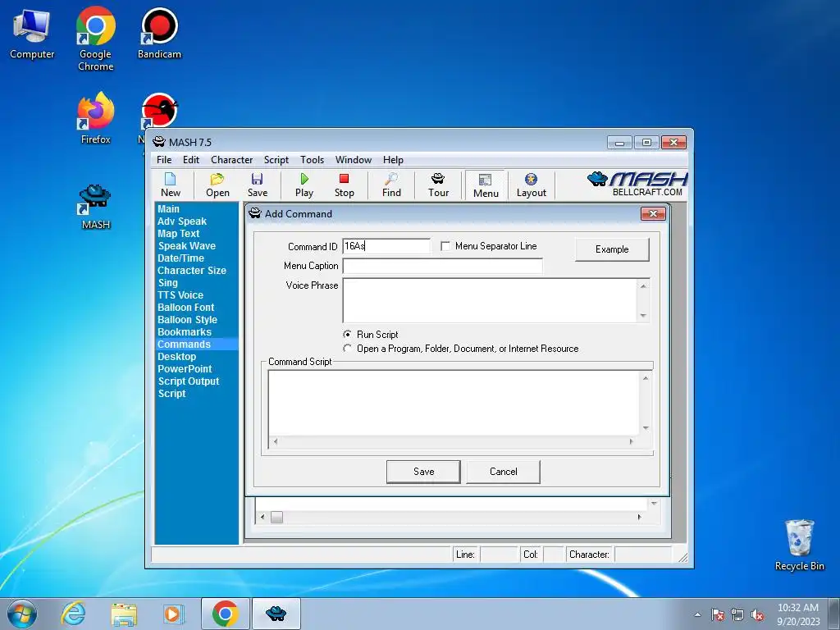The width and height of the screenshot is (840, 630).
Task: Open the Help menu
Action: point(393,160)
